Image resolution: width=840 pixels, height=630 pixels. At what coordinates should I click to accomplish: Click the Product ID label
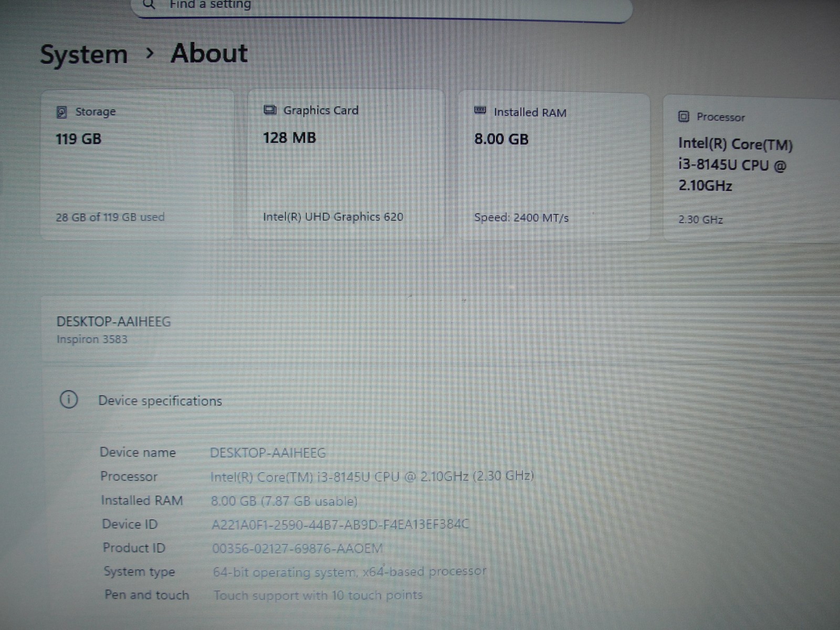(134, 548)
